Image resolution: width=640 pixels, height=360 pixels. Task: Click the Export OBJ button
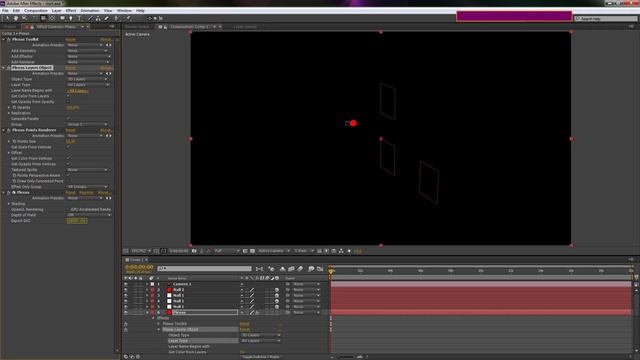click(77, 221)
